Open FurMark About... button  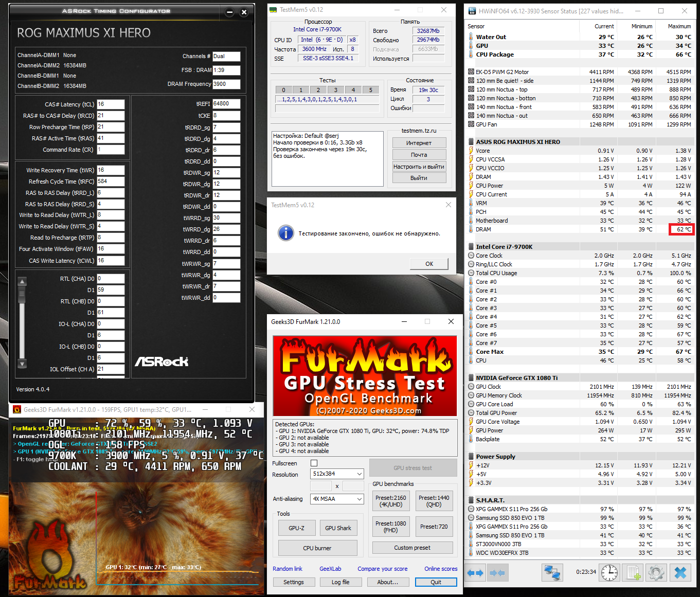point(388,582)
